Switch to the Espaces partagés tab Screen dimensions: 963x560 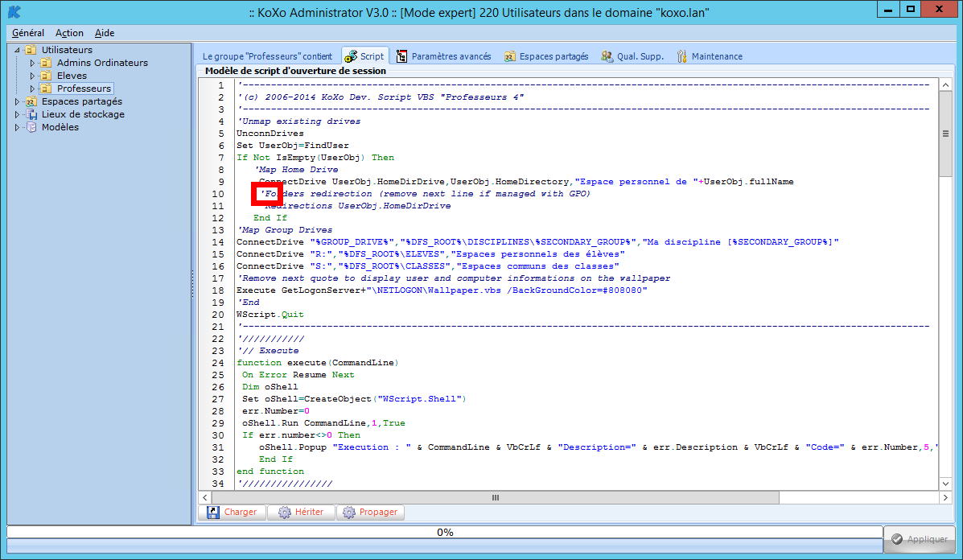coord(546,56)
